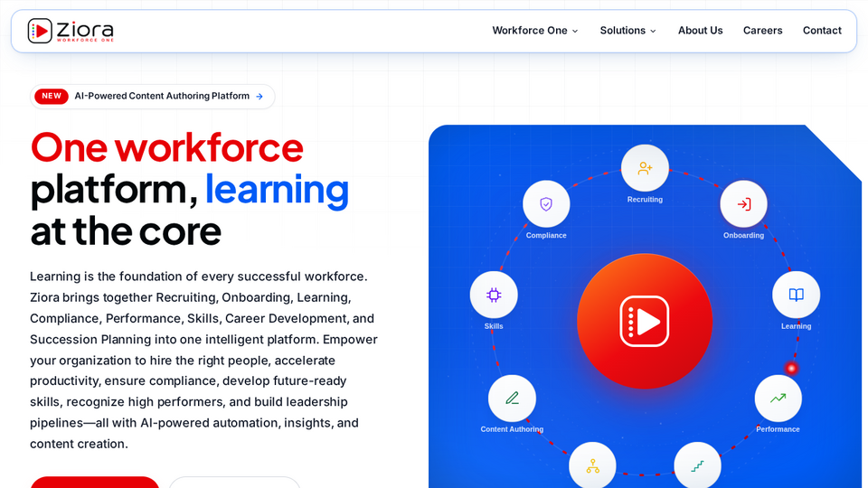Open the Contact page

(822, 31)
